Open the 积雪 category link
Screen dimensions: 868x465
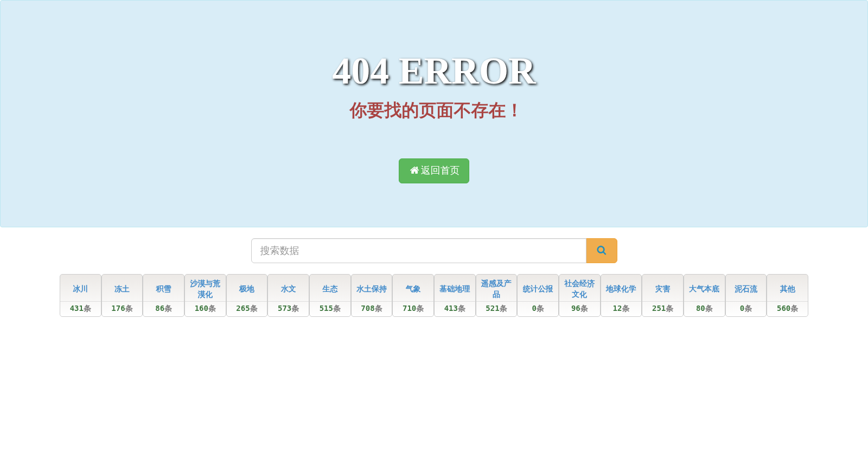163,289
